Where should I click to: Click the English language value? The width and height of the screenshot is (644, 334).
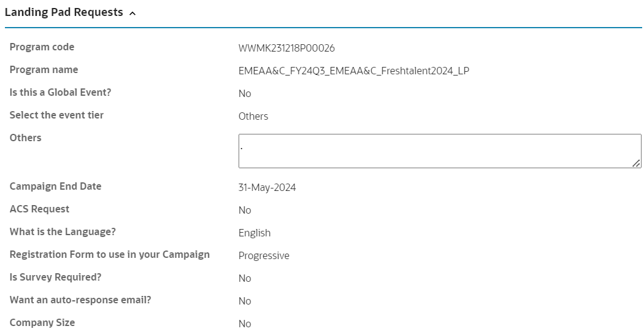click(x=255, y=233)
